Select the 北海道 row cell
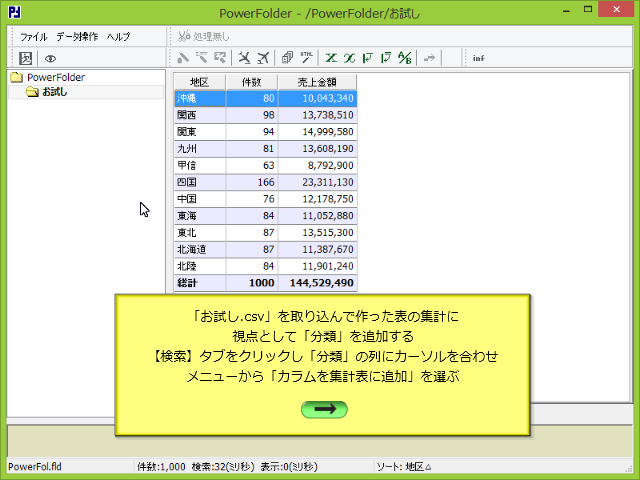The image size is (640, 480). click(x=200, y=249)
